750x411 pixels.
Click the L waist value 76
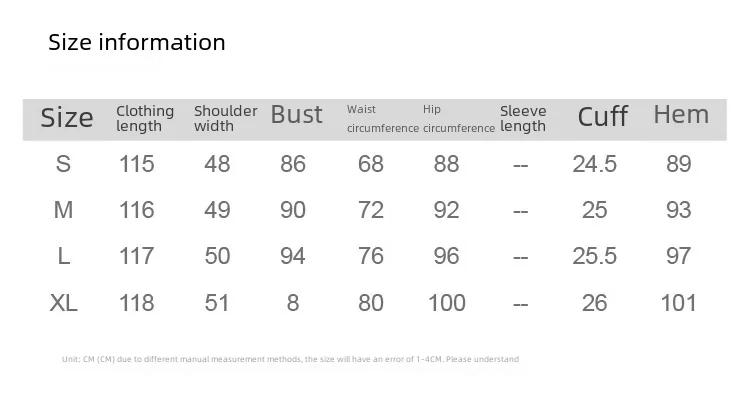371,256
